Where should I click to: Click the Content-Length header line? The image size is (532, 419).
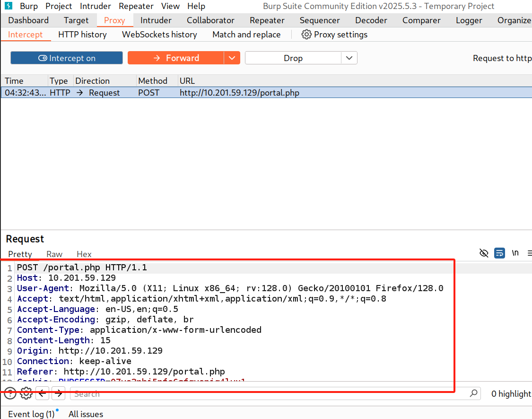click(64, 340)
